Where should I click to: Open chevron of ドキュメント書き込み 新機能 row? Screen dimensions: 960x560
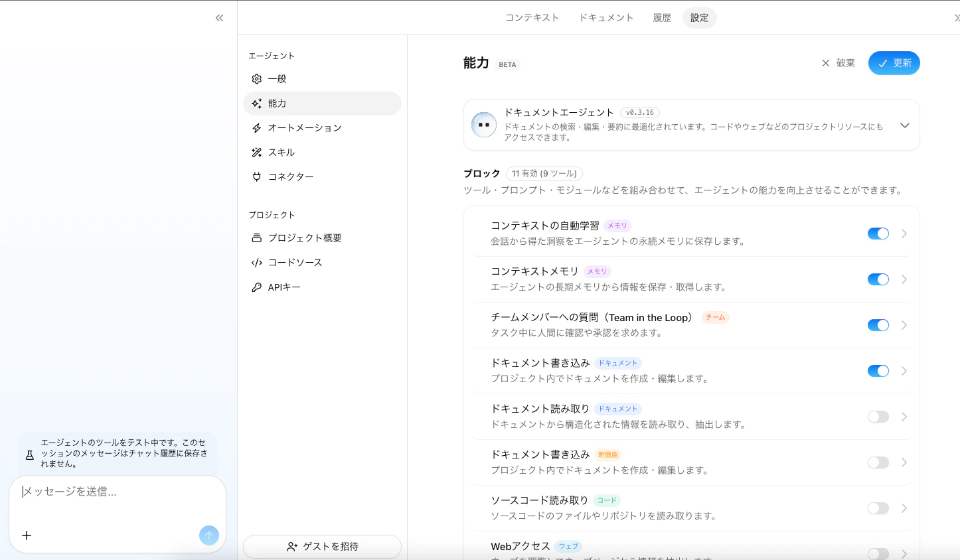coord(904,462)
